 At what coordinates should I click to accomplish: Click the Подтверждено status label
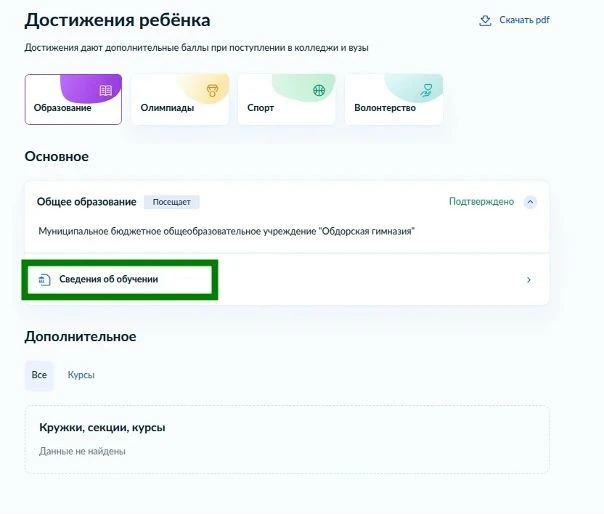(x=481, y=201)
